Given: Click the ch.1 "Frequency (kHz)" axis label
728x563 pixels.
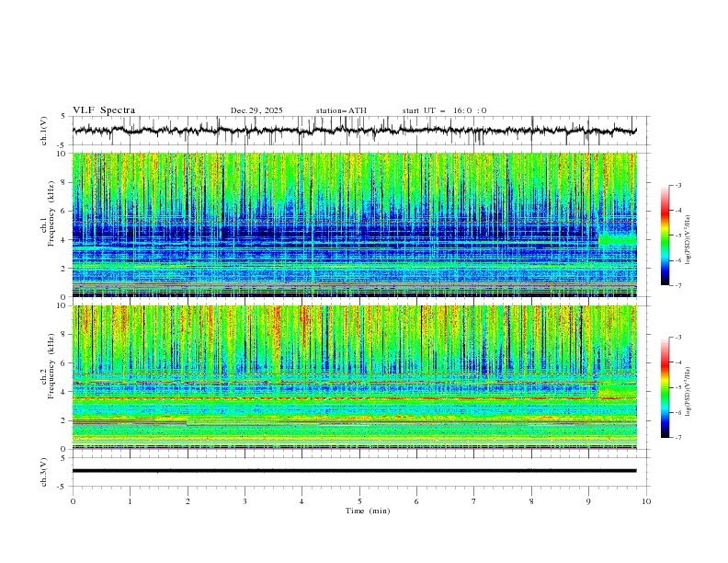Looking at the screenshot, I should pos(52,212).
